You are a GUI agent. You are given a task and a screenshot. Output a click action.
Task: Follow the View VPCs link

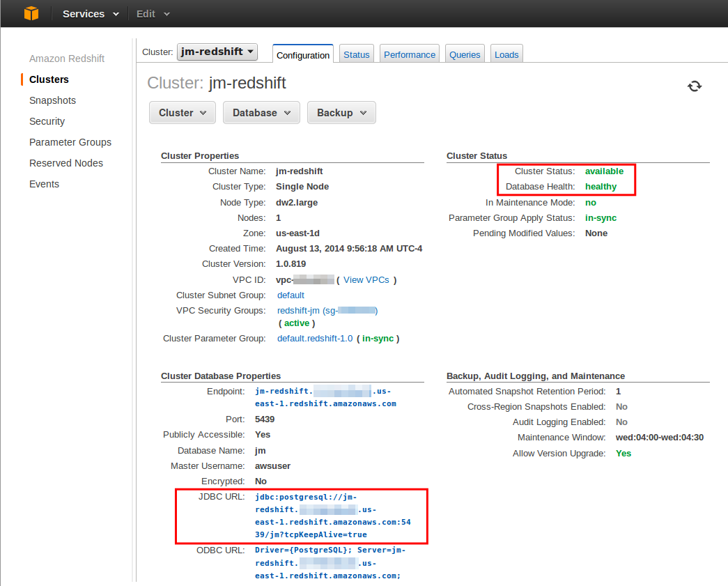pos(366,280)
